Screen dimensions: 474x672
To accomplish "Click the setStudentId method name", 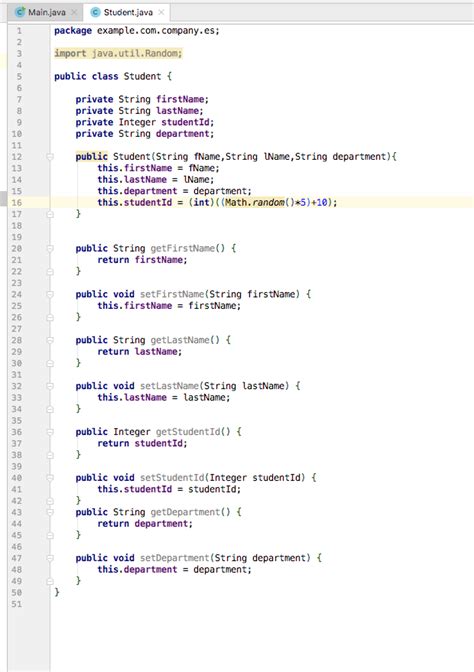I will tap(171, 478).
